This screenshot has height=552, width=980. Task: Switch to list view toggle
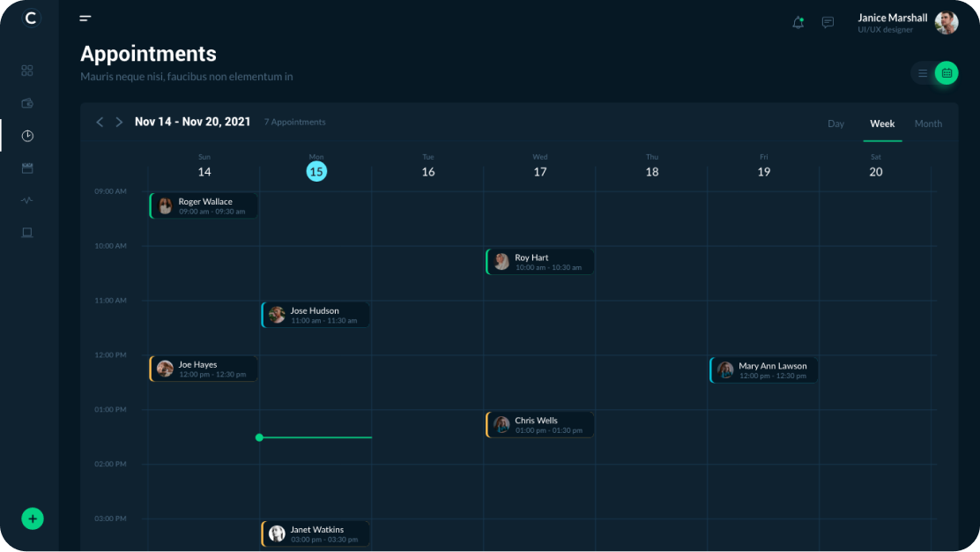tap(923, 73)
